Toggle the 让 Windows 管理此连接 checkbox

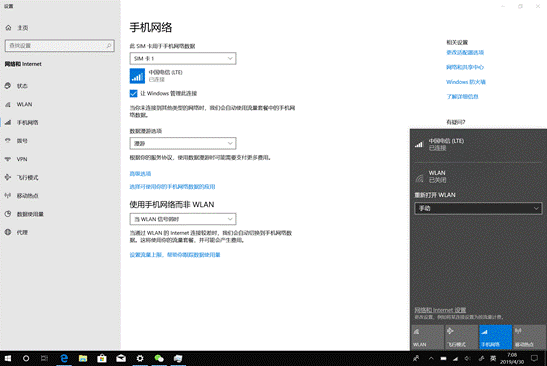(x=133, y=94)
